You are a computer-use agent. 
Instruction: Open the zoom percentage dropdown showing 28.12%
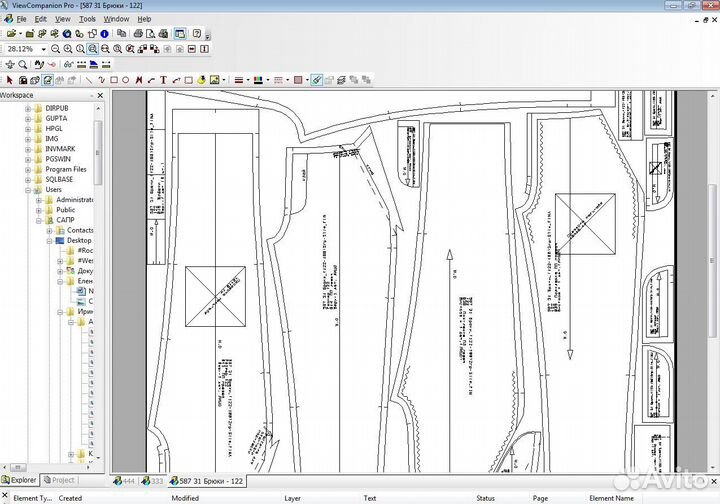click(x=44, y=49)
